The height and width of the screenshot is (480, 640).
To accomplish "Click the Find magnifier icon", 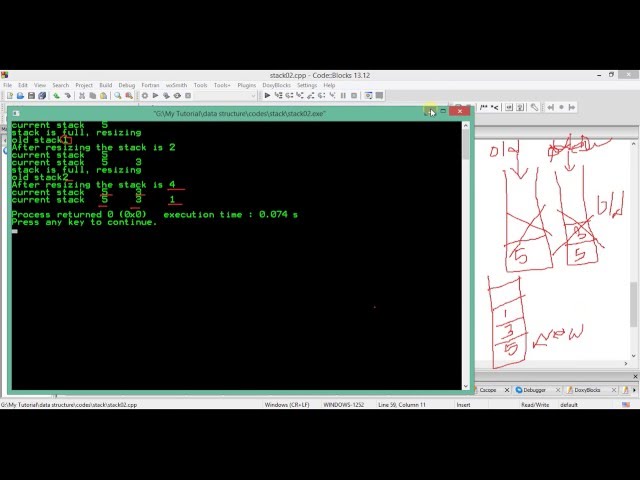I will pos(118,96).
